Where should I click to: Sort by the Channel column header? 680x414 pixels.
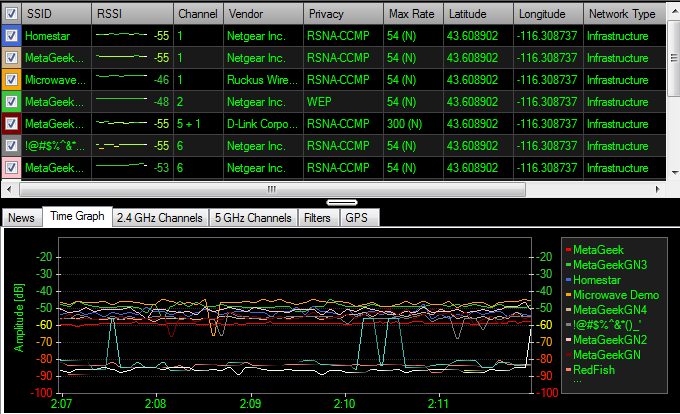click(x=198, y=14)
